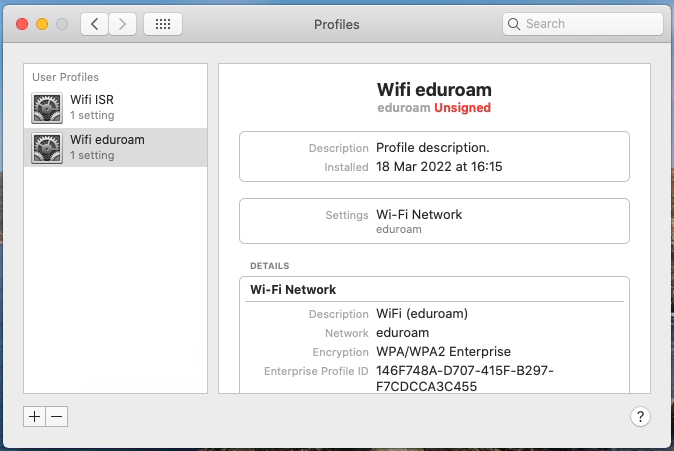This screenshot has height=451, width=674.
Task: Click the WPA/WPA2 Enterprise encryption value
Action: (x=443, y=352)
